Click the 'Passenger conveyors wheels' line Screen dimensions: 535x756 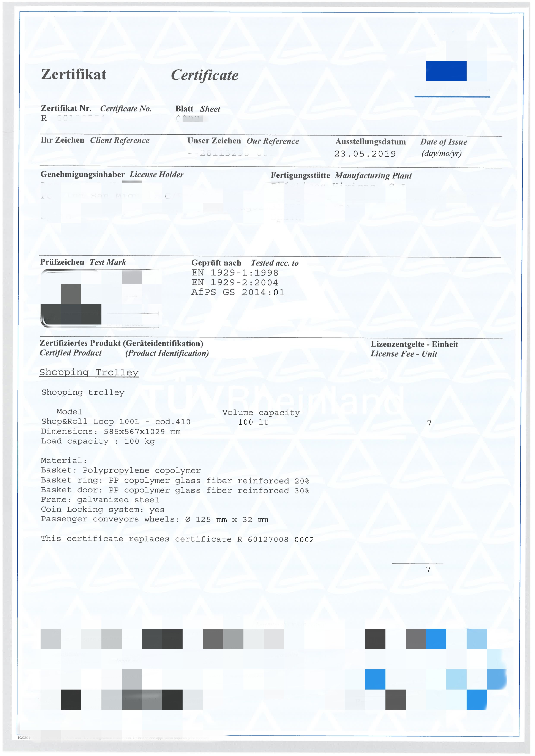[x=155, y=520]
